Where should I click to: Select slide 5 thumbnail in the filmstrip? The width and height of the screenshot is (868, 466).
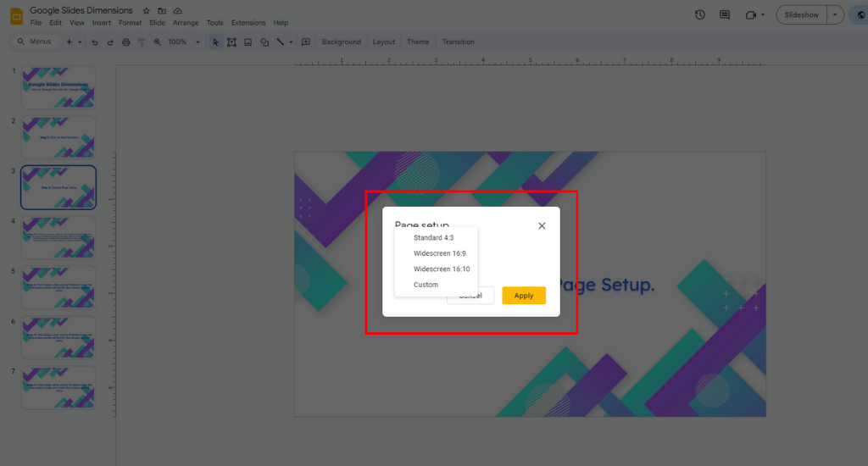[x=58, y=288]
